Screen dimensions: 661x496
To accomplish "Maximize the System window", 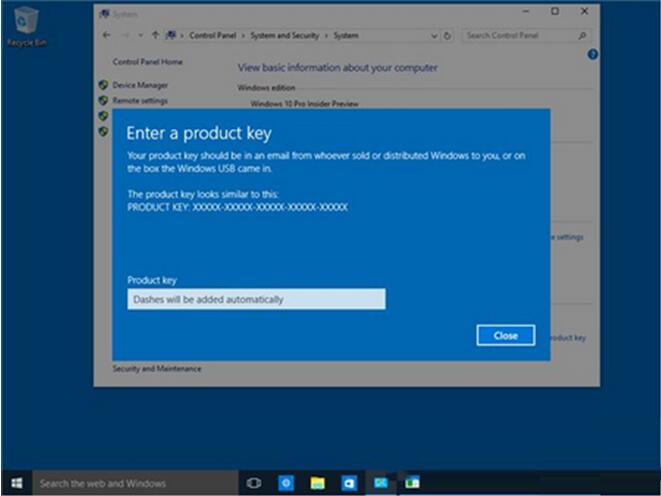I will coord(555,11).
